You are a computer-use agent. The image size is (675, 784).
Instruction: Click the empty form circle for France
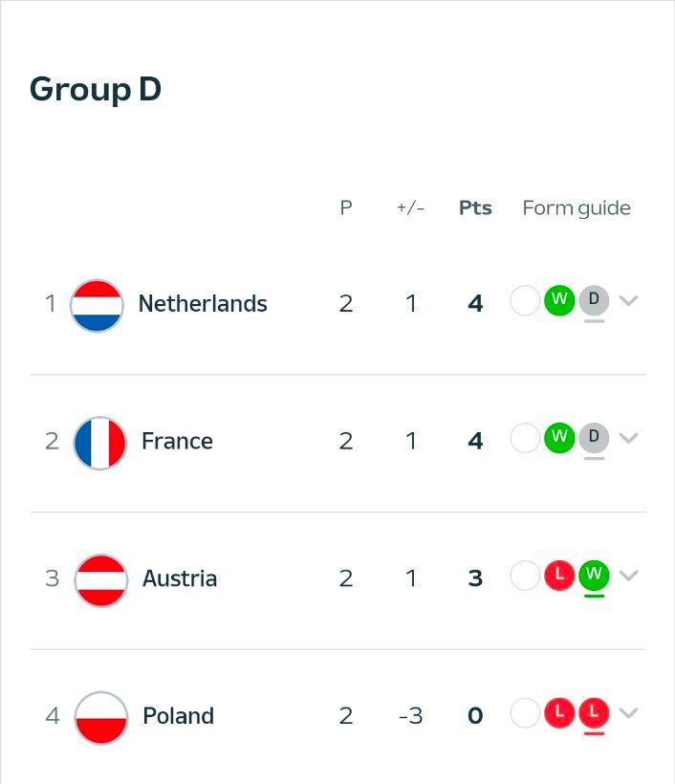[525, 438]
